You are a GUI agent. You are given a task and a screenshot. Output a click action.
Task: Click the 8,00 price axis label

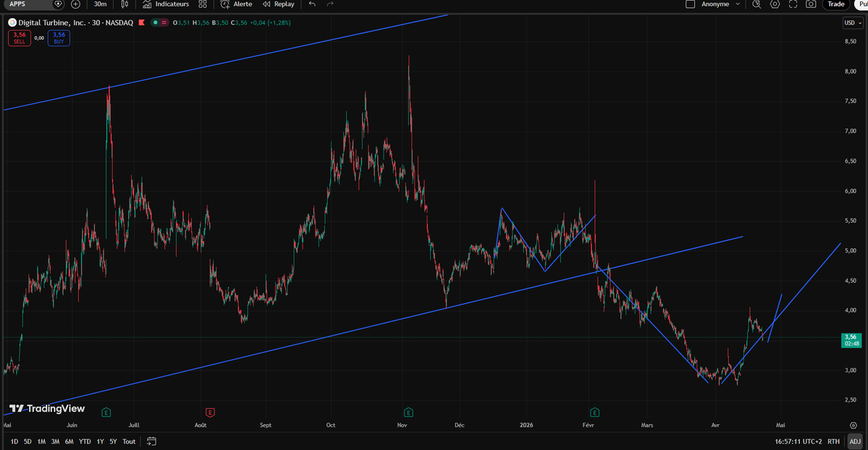pos(851,72)
